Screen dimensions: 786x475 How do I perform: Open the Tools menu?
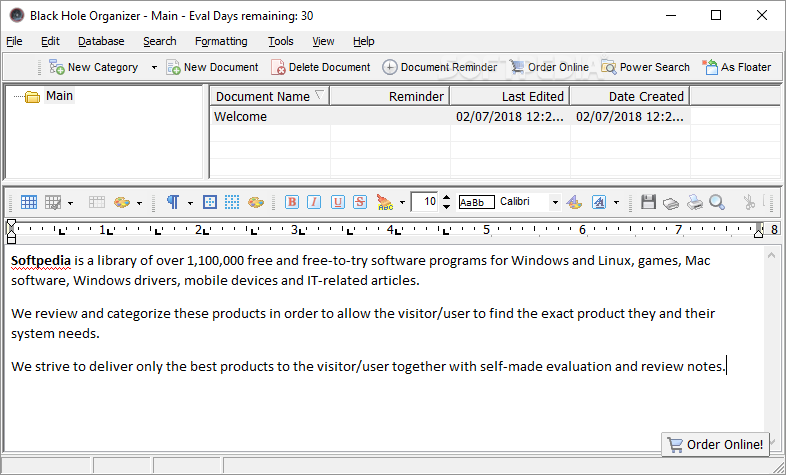[x=281, y=42]
